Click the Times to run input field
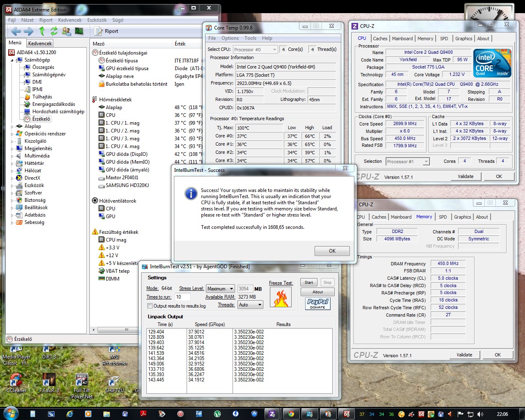The height and width of the screenshot is (420, 525). [183, 297]
